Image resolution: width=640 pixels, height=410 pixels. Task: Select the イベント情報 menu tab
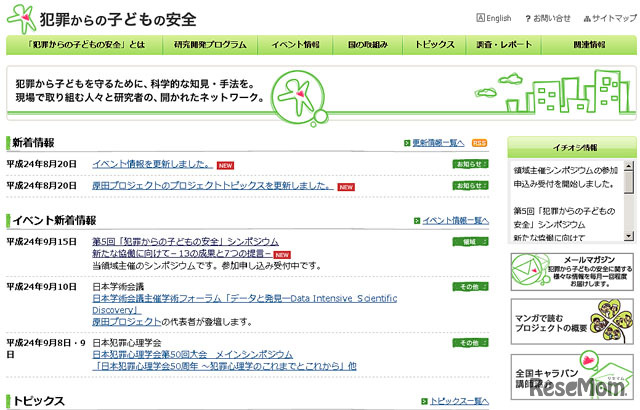coord(296,45)
